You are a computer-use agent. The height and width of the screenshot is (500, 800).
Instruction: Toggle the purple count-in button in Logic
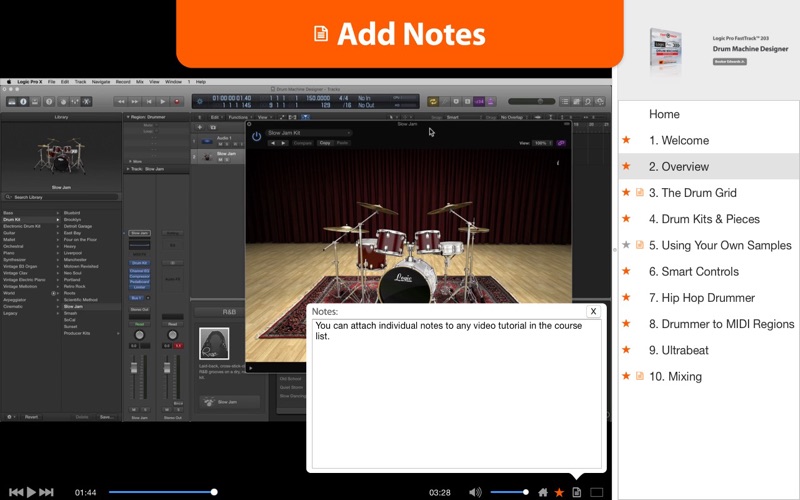click(479, 102)
